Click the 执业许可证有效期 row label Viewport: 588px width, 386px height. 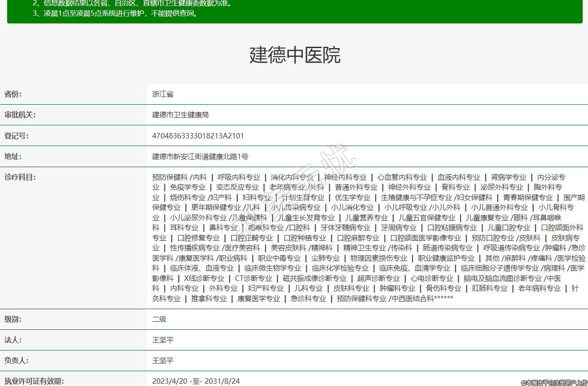pos(34,381)
